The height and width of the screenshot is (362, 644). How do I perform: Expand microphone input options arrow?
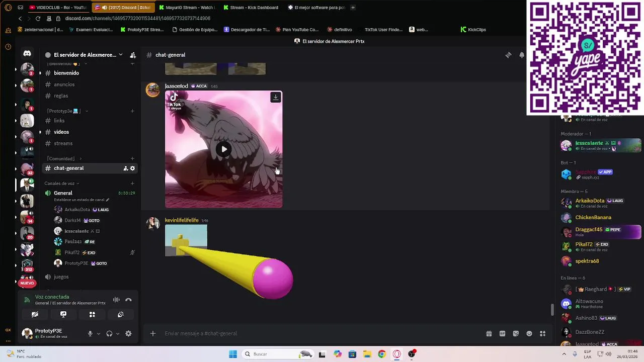(98, 333)
